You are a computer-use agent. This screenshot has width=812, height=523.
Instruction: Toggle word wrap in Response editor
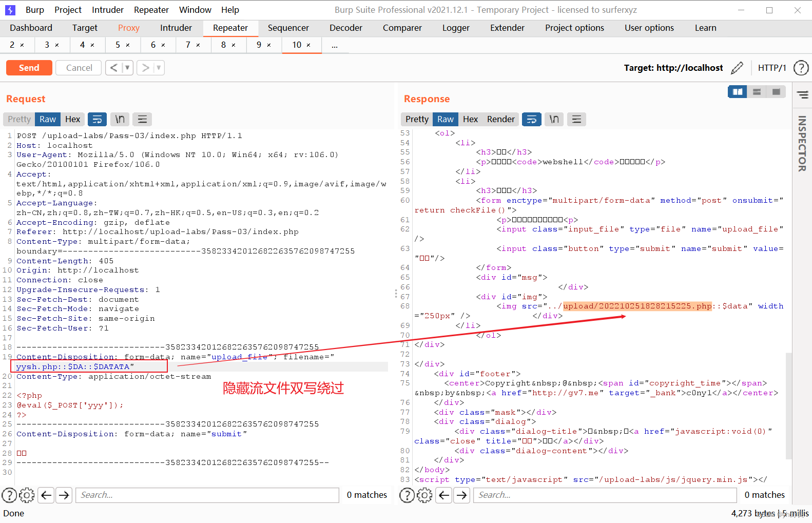(531, 119)
